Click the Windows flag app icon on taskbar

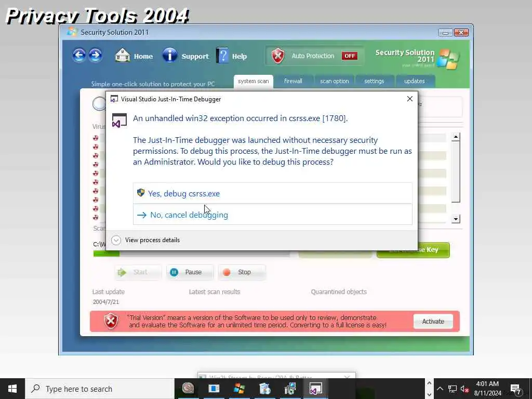pyautogui.click(x=239, y=388)
